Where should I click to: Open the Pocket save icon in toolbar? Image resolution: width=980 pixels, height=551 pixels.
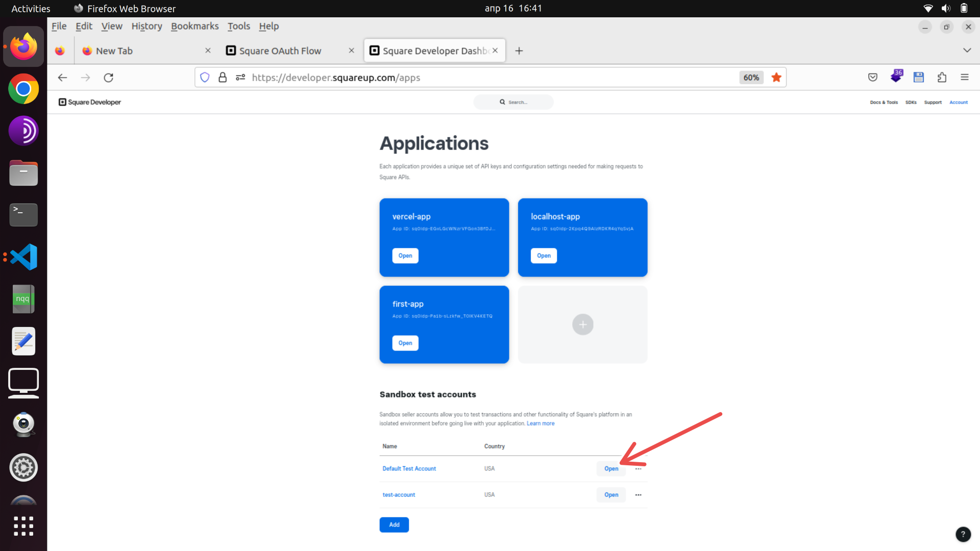(873, 78)
